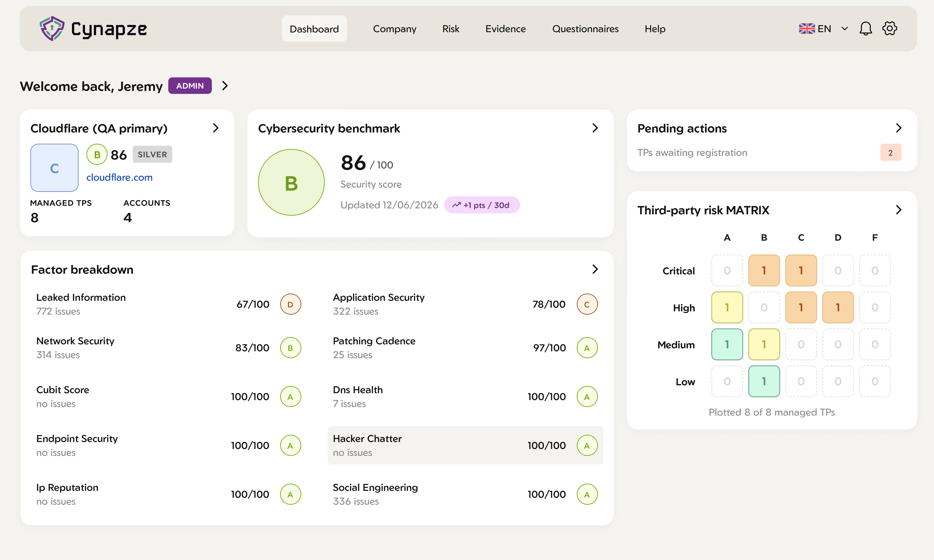
Task: Click TPs awaiting registration text
Action: point(692,152)
